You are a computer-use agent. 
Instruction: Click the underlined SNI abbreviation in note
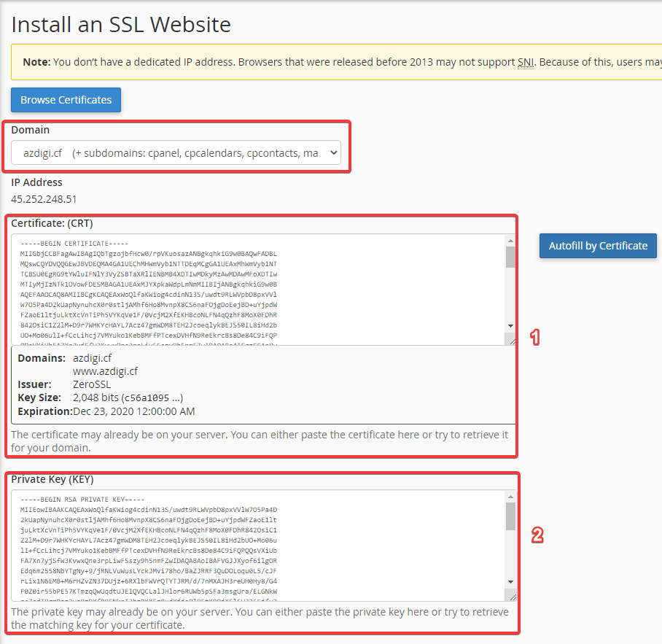tap(526, 62)
